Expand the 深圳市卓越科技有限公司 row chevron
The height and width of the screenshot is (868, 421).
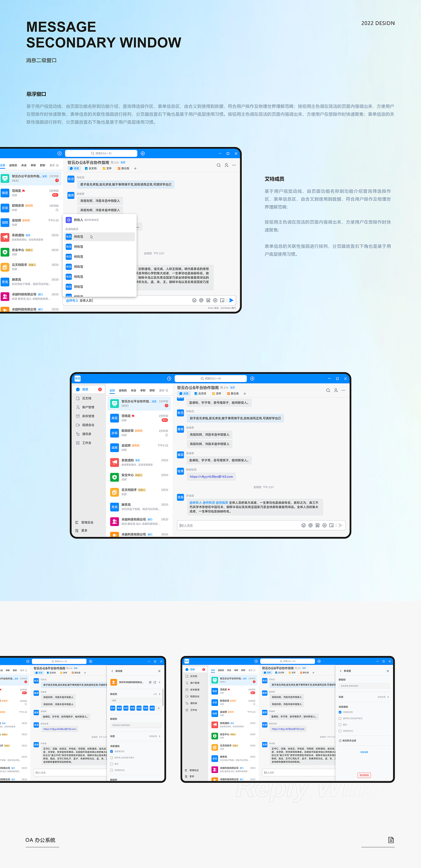(160, 682)
